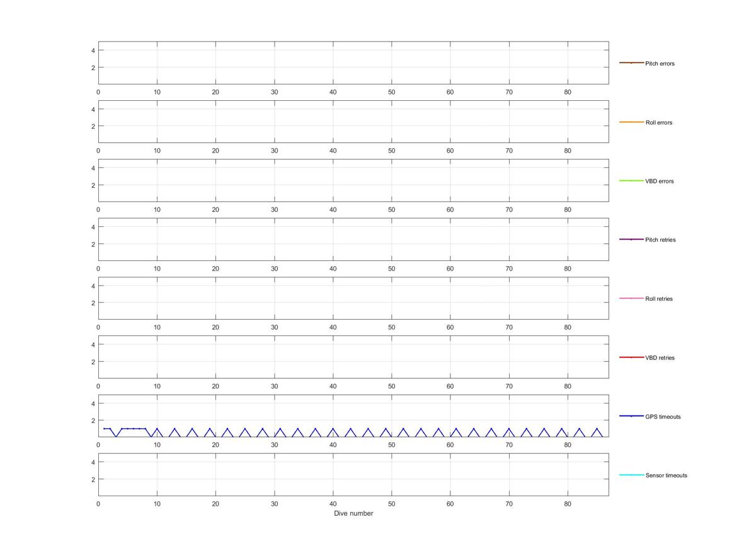Click the 'GPS timeouts' legend label

663,417
